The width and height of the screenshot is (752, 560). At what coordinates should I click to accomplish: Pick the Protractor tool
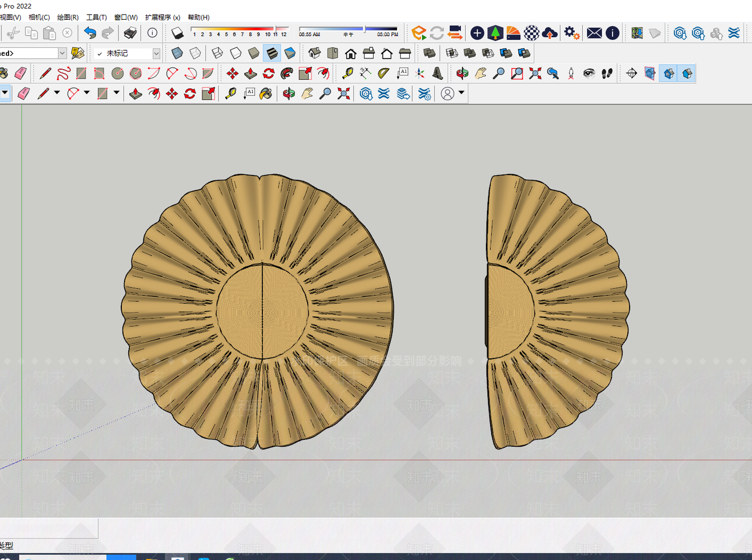[384, 73]
